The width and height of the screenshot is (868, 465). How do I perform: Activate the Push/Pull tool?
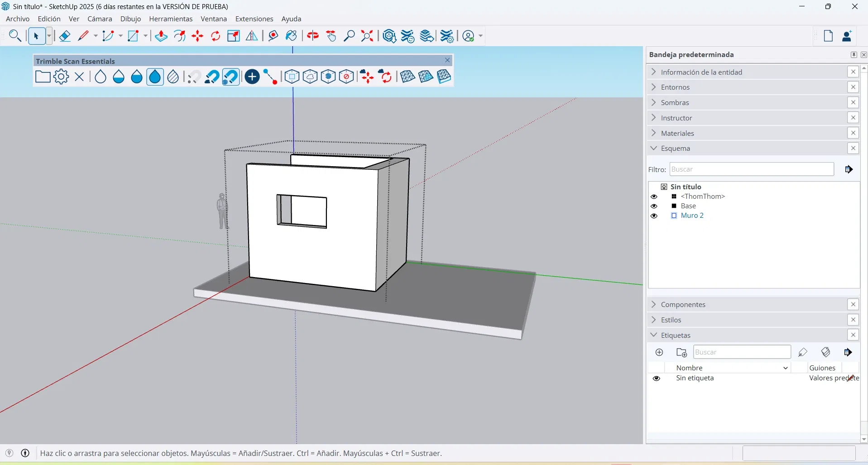[161, 36]
